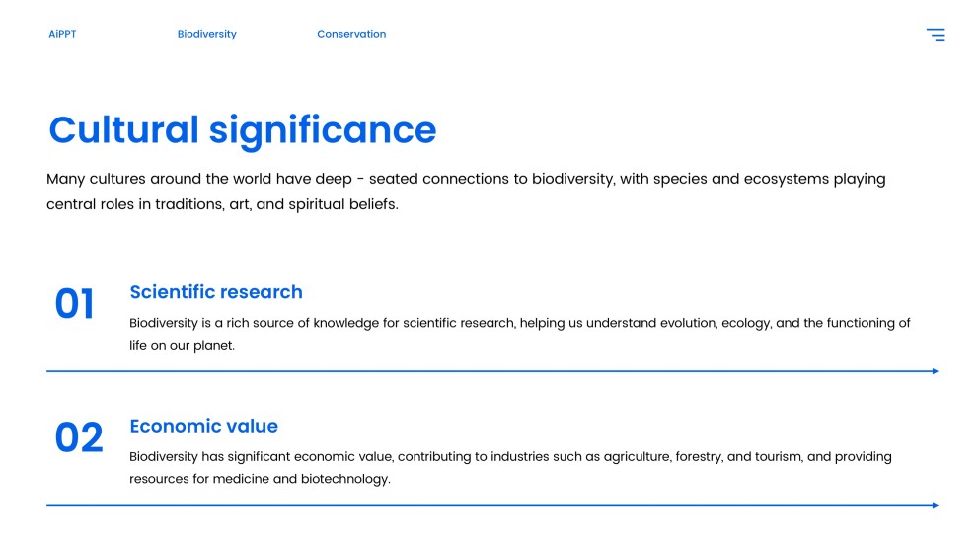The height and width of the screenshot is (551, 980).
Task: Click "resources for medicine and biotechnology." line
Action: click(260, 479)
